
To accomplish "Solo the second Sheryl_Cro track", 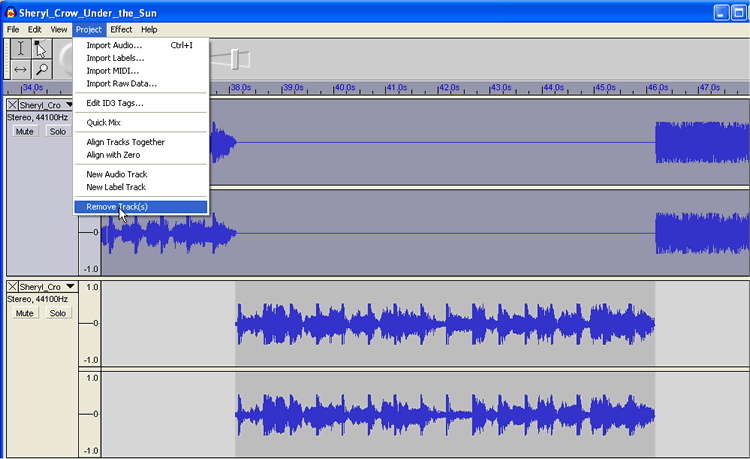I will click(58, 313).
